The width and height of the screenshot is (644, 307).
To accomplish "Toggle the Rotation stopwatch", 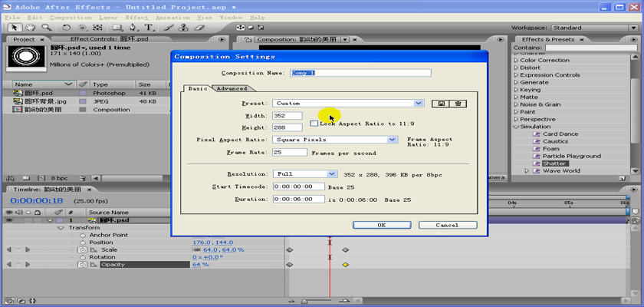I will point(82,257).
